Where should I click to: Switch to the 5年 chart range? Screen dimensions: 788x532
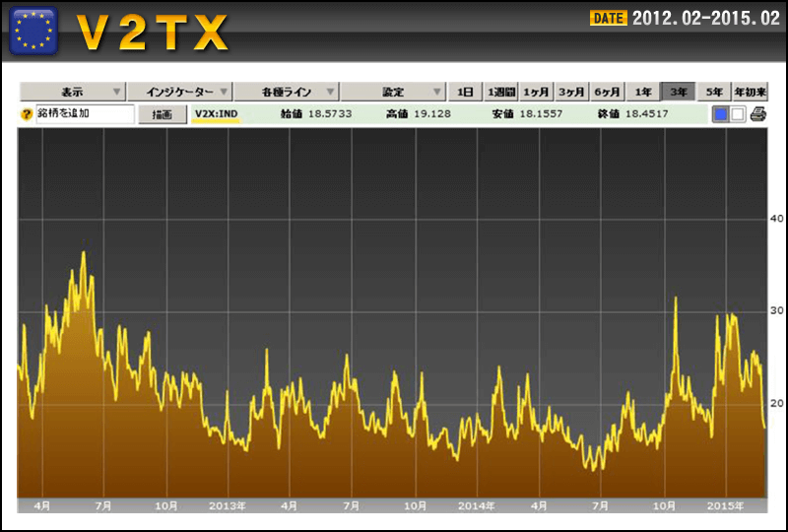coord(714,92)
